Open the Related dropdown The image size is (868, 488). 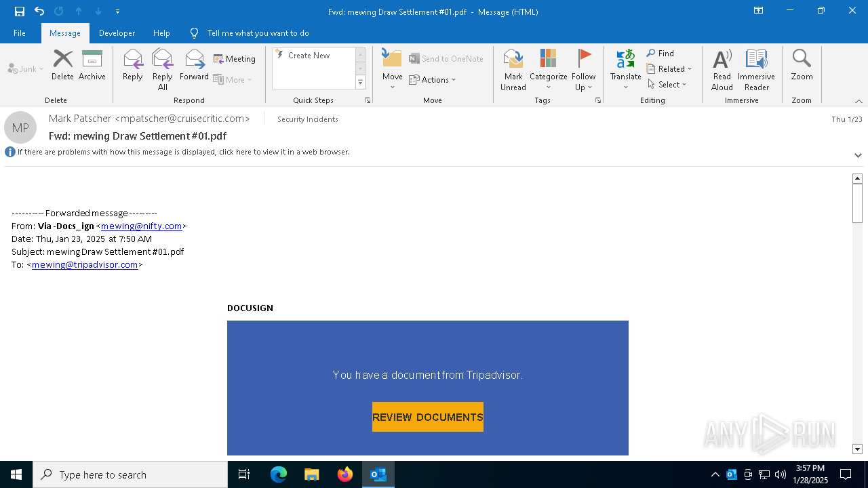(x=669, y=69)
